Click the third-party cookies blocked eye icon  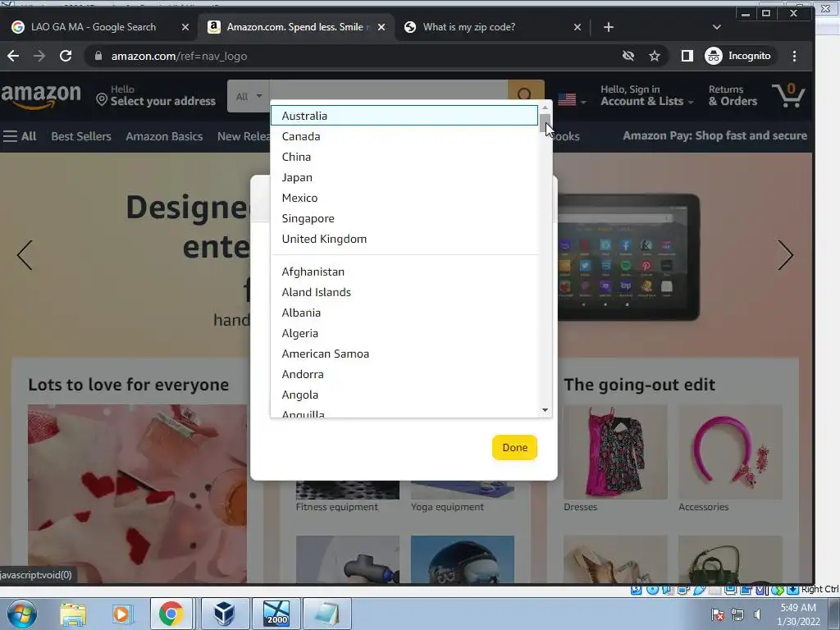point(628,56)
